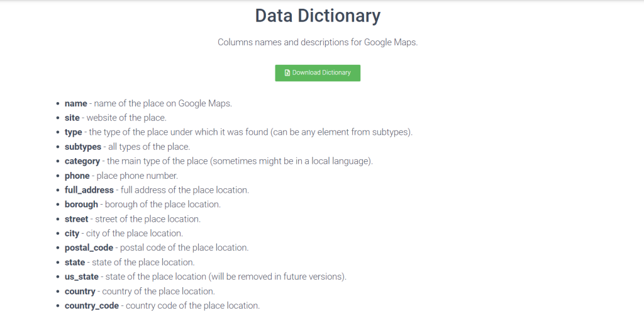
Task: Click the subtypes column term
Action: tap(83, 147)
